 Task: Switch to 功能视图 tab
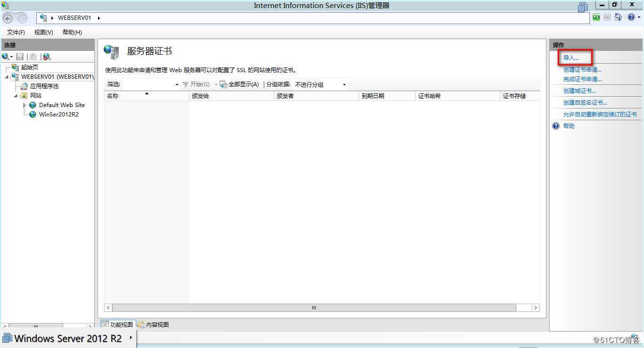coord(118,324)
